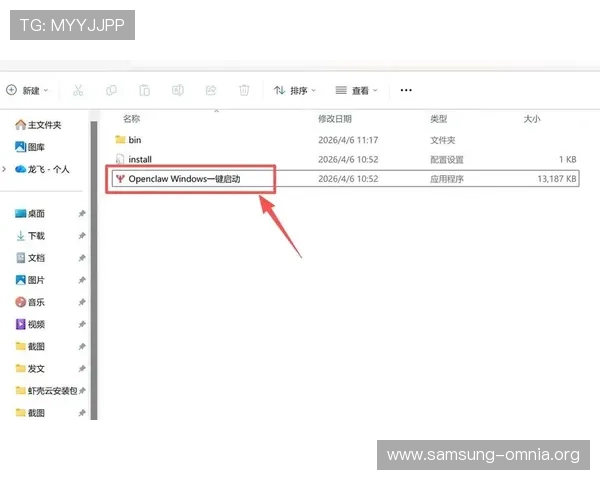Click date 2026/4/6 11:17 of bin
The height and width of the screenshot is (480, 600).
(x=348, y=140)
